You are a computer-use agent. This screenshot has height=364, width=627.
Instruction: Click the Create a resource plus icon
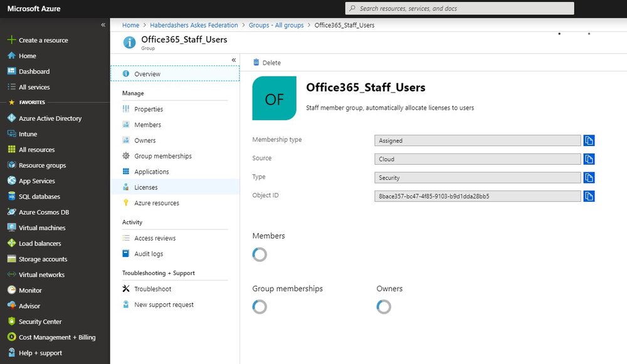pyautogui.click(x=11, y=40)
